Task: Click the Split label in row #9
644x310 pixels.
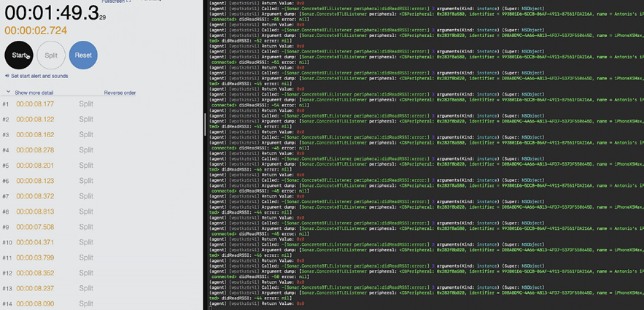Action: point(86,227)
